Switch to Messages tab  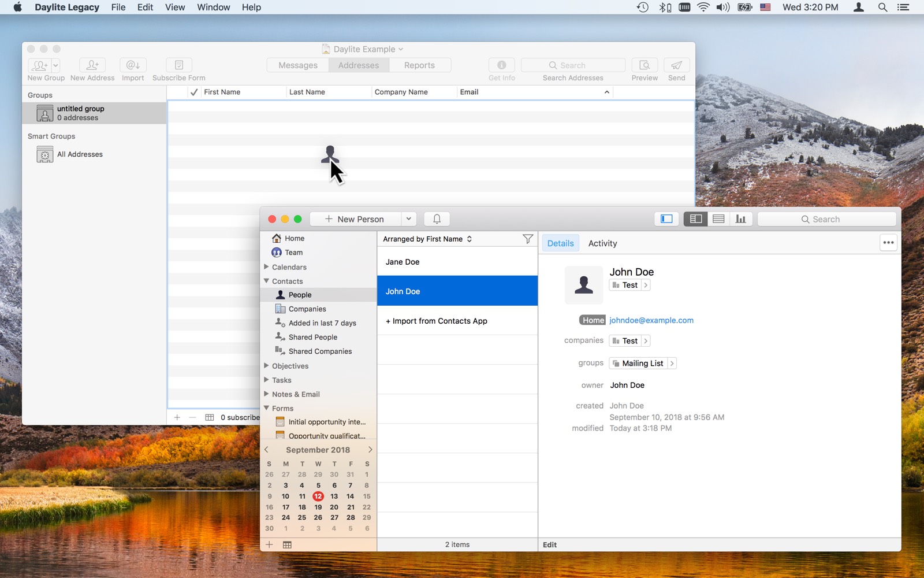coord(298,65)
